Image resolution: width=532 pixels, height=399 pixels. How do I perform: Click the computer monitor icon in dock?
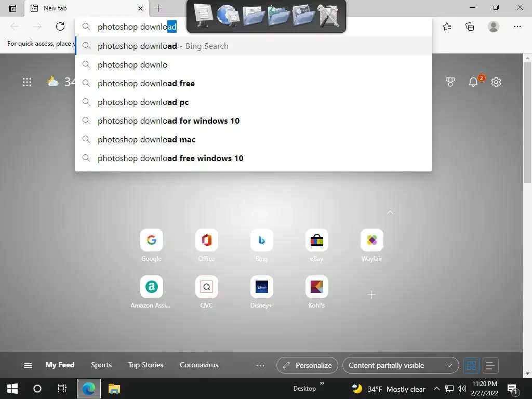[x=203, y=16]
